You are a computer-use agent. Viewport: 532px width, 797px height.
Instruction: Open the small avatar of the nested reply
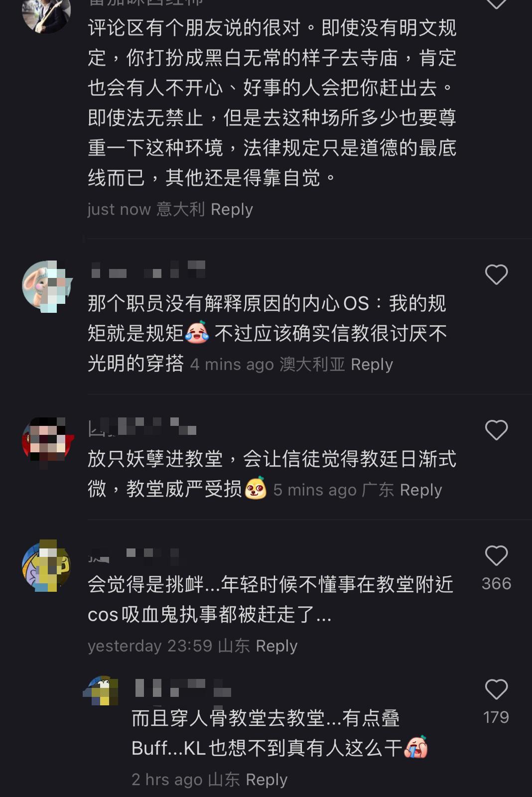click(x=101, y=690)
